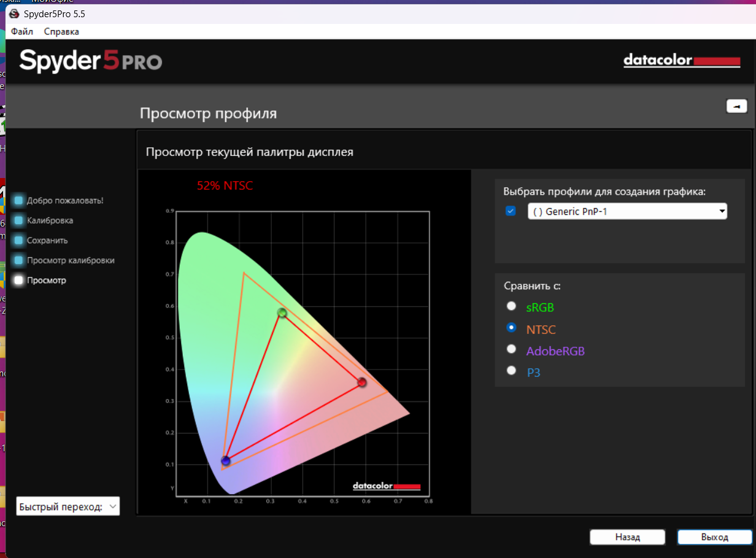Open the Просмотр калибровки step indicator
Viewport: 756px width, 558px height.
(19, 260)
